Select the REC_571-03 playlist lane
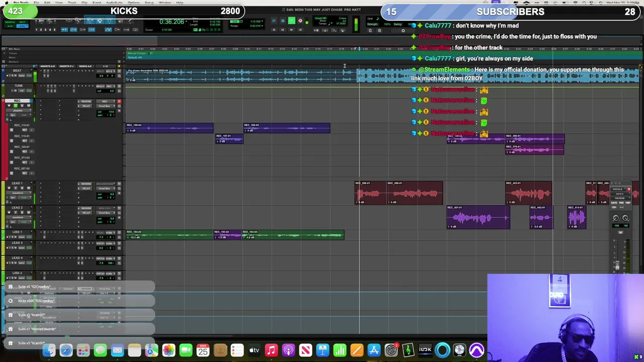This screenshot has width=644, height=362. [22, 158]
